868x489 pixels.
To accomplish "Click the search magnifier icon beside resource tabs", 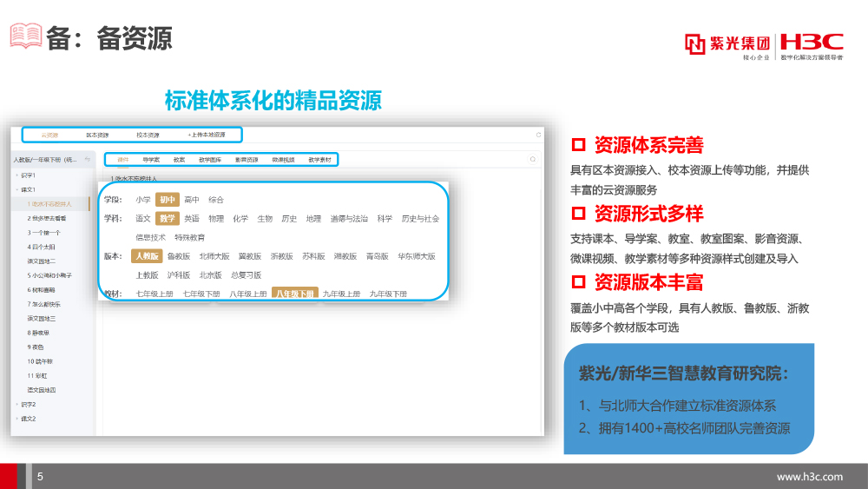I will (532, 160).
